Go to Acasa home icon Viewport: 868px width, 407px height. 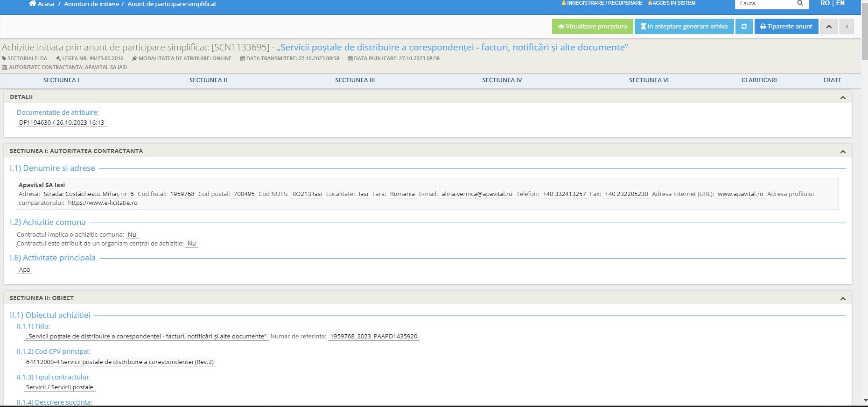point(32,4)
